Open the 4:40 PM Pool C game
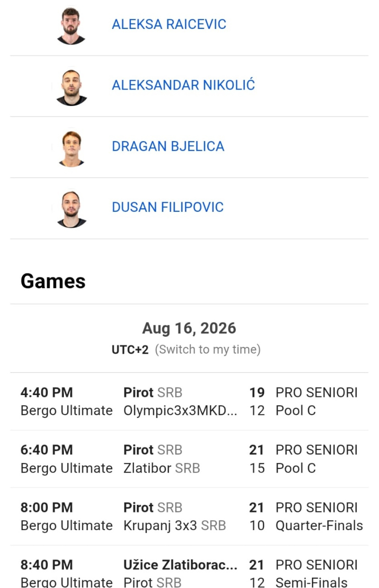The image size is (379, 588). (189, 401)
